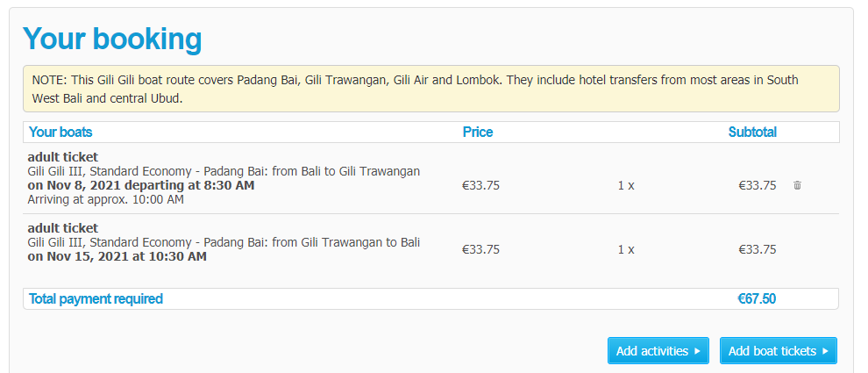
Task: Delete the Nov 8 adult ticket via trash icon
Action: pos(797,185)
